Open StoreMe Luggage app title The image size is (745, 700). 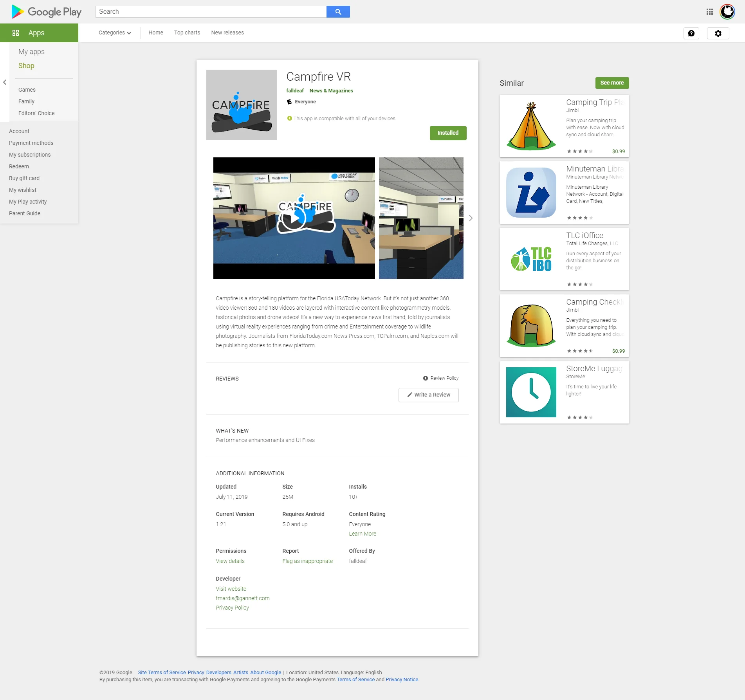pyautogui.click(x=594, y=368)
